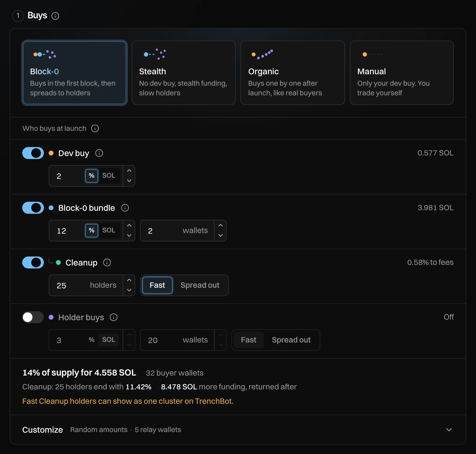The width and height of the screenshot is (476, 454).
Task: Decrease Block-0 bundle percent amount
Action: tap(129, 235)
